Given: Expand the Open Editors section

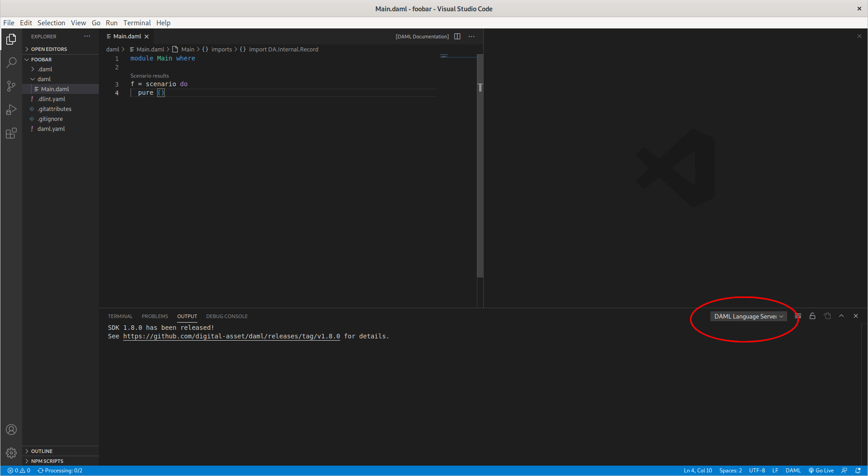Looking at the screenshot, I should [x=61, y=49].
